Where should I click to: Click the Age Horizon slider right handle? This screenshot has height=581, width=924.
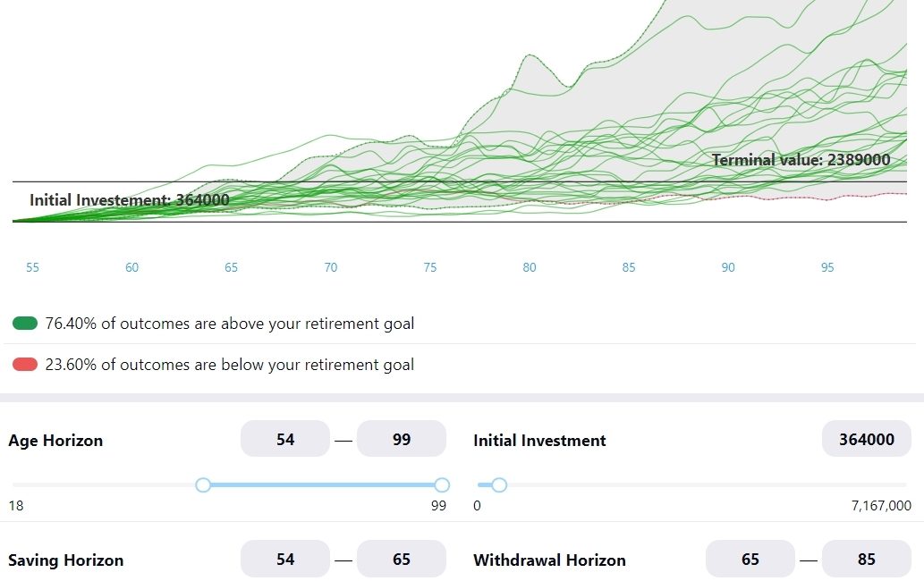tap(441, 484)
